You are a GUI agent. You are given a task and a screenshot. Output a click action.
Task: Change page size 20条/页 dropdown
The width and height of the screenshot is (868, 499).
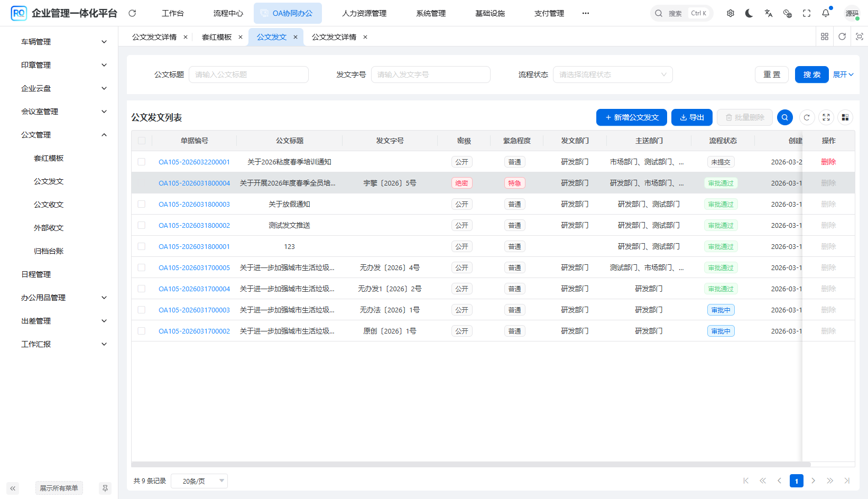coord(199,481)
